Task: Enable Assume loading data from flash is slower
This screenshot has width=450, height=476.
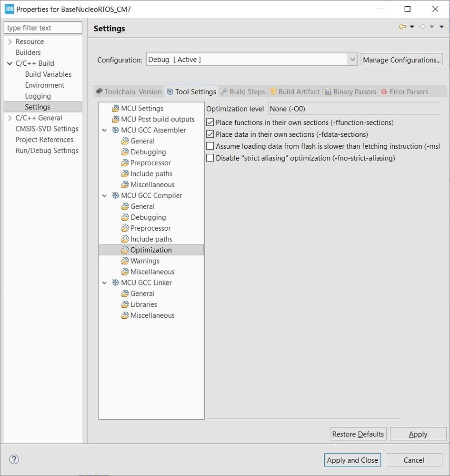Action: click(210, 146)
